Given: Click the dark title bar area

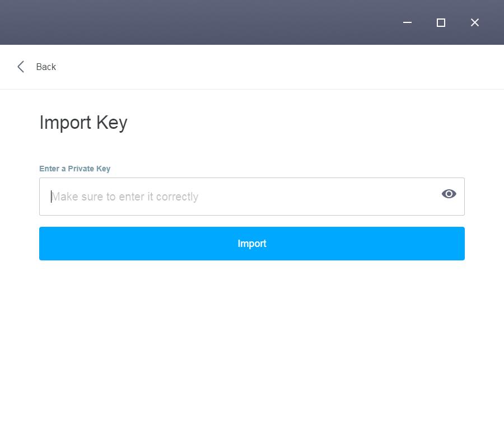Looking at the screenshot, I should tap(196, 22).
